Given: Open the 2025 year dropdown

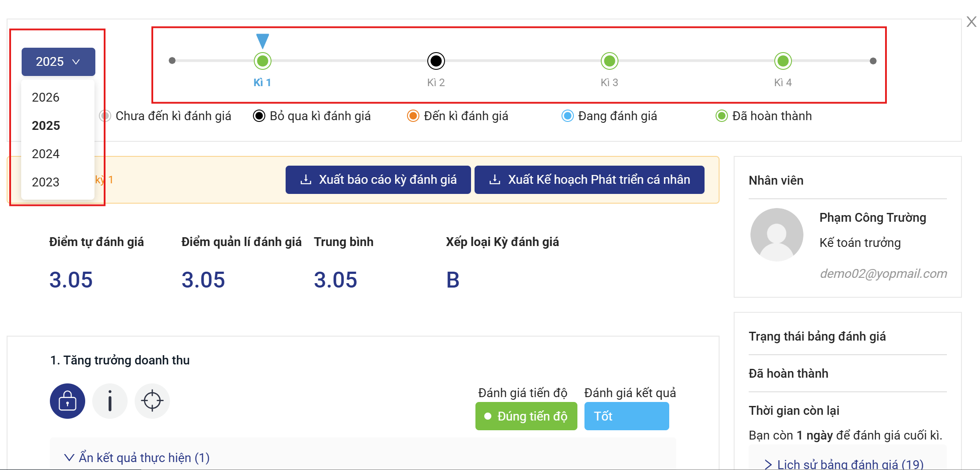Looking at the screenshot, I should point(58,62).
